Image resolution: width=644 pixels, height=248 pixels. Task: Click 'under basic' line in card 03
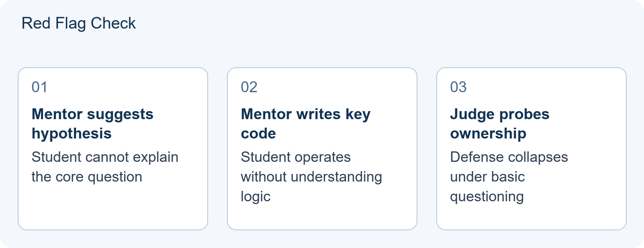pyautogui.click(x=487, y=177)
